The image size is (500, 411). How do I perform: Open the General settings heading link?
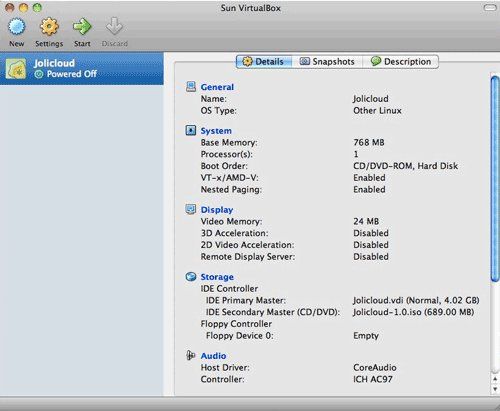point(217,87)
